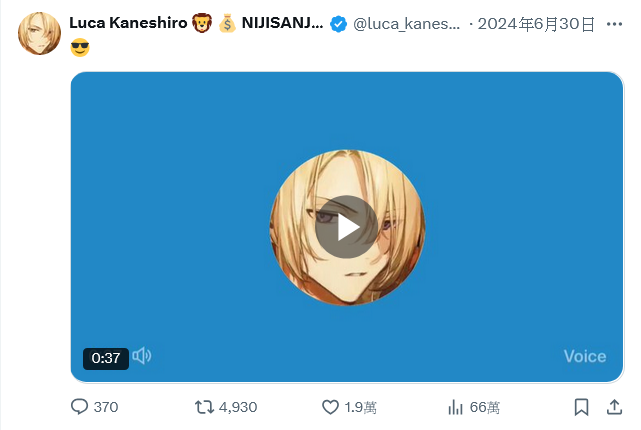Click the 4,930 reposts count
The image size is (641, 430).
238,407
